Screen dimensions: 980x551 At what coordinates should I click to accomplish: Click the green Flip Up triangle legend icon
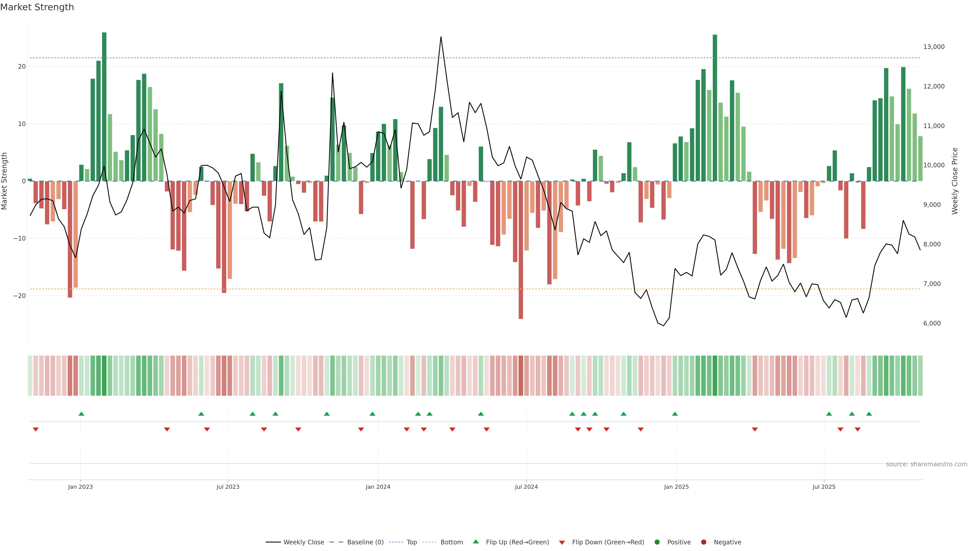[x=475, y=542]
